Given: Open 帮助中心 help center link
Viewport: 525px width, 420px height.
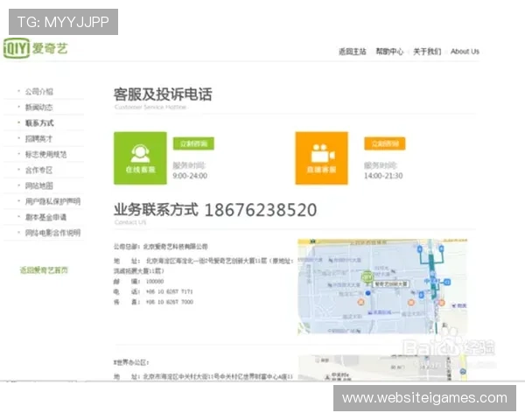Looking at the screenshot, I should 389,52.
